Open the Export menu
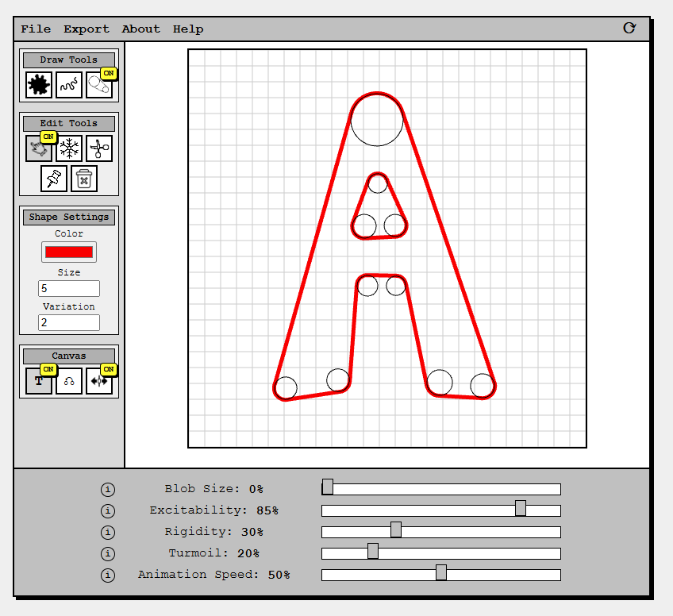This screenshot has height=616, width=673. pyautogui.click(x=86, y=29)
